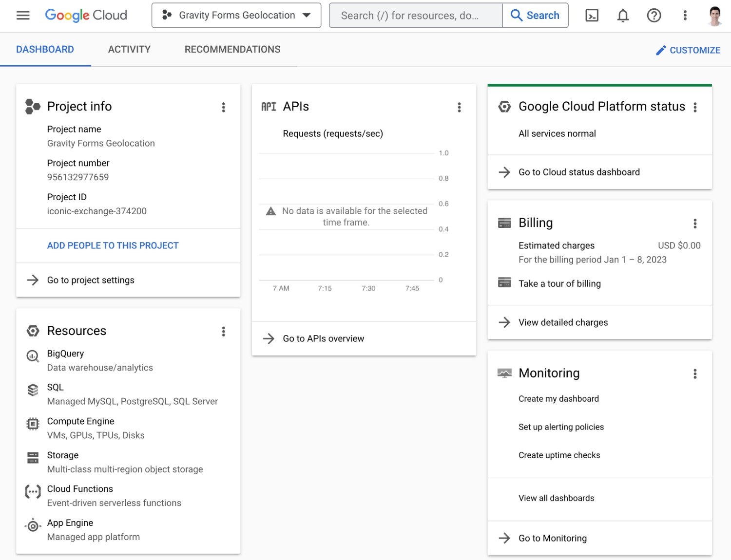Click the App Engine icon
This screenshot has height=560, width=731.
point(32,526)
